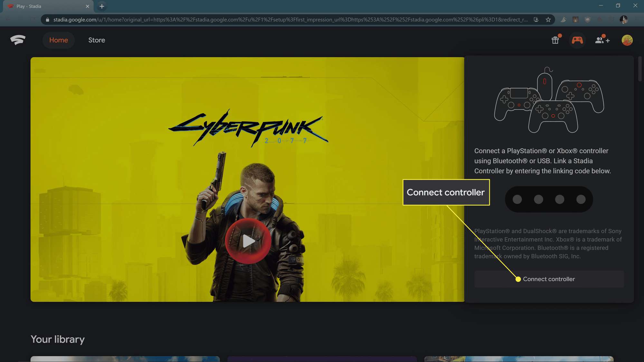Screen dimensions: 644x362
Task: Click the Your library heading
Action: point(58,339)
